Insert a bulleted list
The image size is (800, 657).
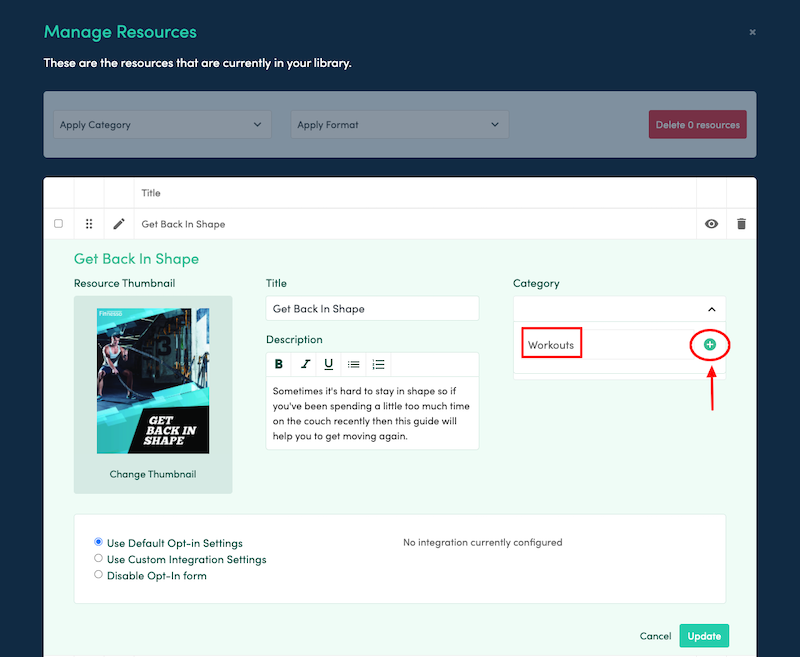(x=354, y=364)
